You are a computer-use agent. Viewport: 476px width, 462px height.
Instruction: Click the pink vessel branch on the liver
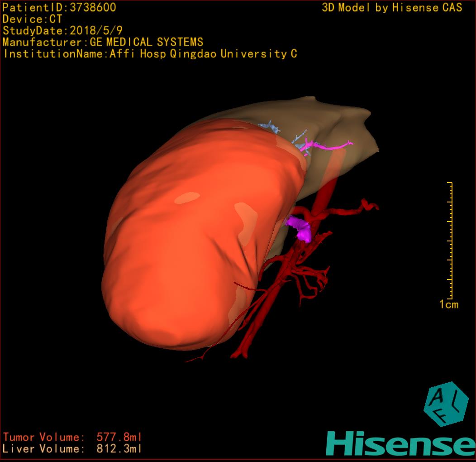pos(326,146)
